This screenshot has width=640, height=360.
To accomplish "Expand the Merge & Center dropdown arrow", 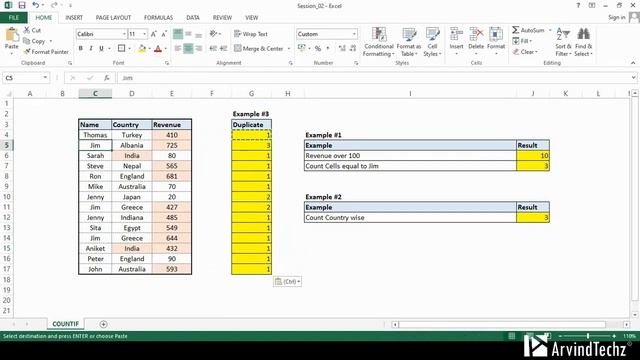I will [x=289, y=49].
